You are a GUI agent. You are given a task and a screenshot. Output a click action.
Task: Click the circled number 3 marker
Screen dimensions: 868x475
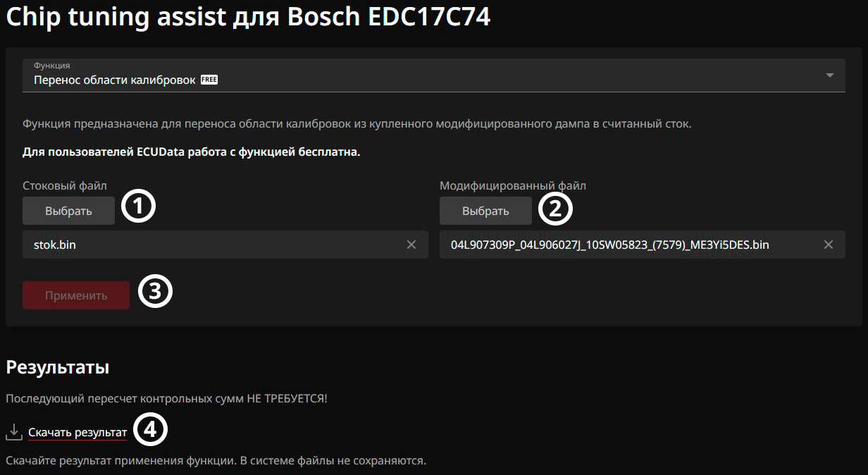[x=155, y=293]
